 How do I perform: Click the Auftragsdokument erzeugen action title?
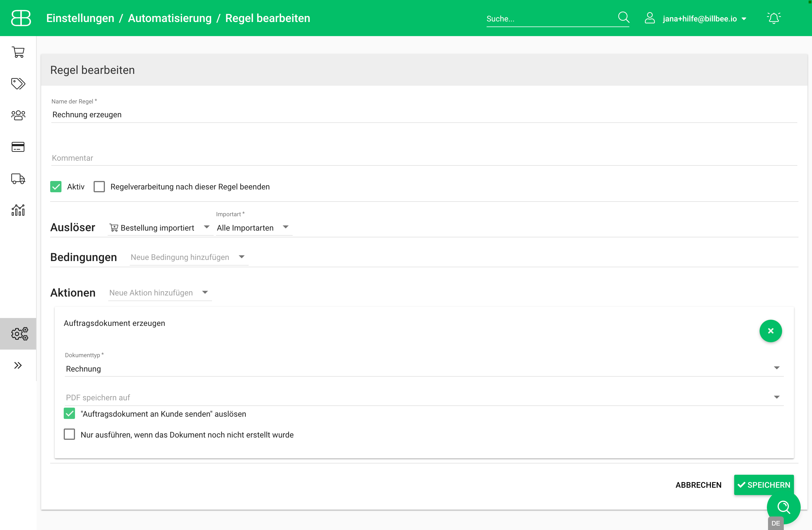coord(114,323)
